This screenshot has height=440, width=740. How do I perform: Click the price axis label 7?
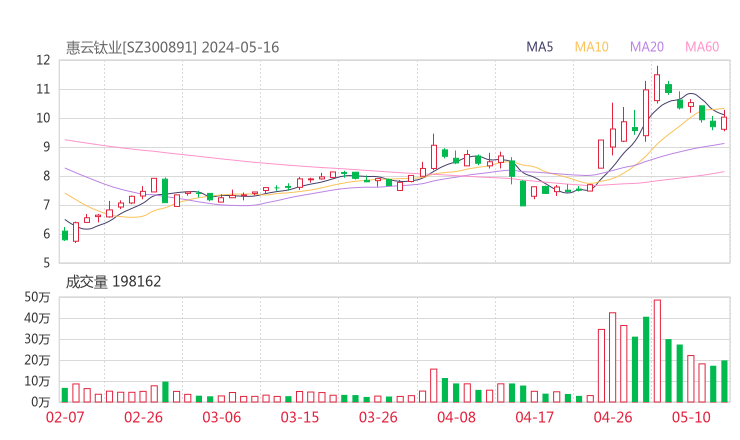pos(46,205)
